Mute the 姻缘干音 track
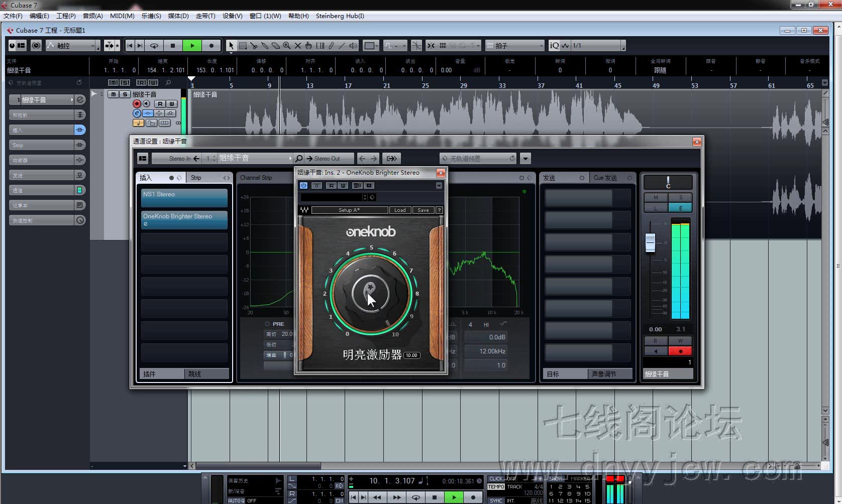Image resolution: width=842 pixels, height=504 pixels. (x=114, y=94)
